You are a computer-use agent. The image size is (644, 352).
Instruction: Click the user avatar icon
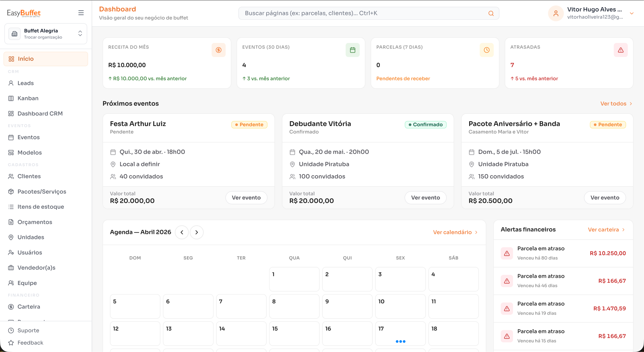point(556,13)
